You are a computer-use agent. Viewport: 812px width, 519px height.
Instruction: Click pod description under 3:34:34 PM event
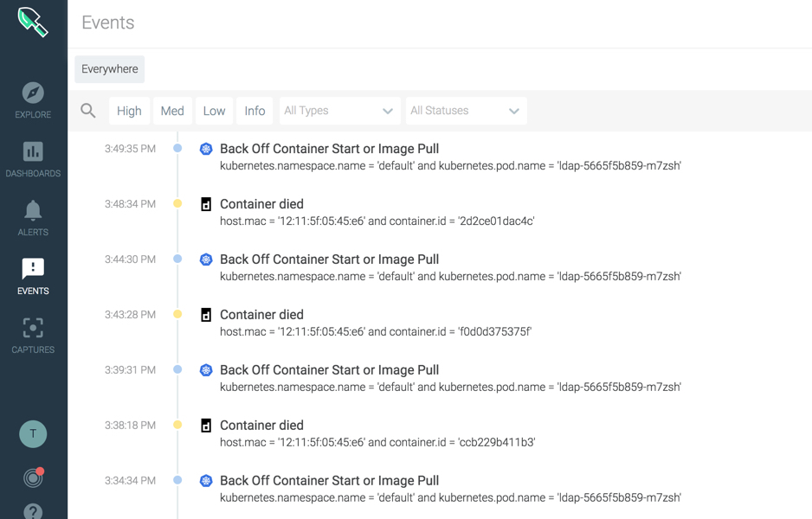450,497
